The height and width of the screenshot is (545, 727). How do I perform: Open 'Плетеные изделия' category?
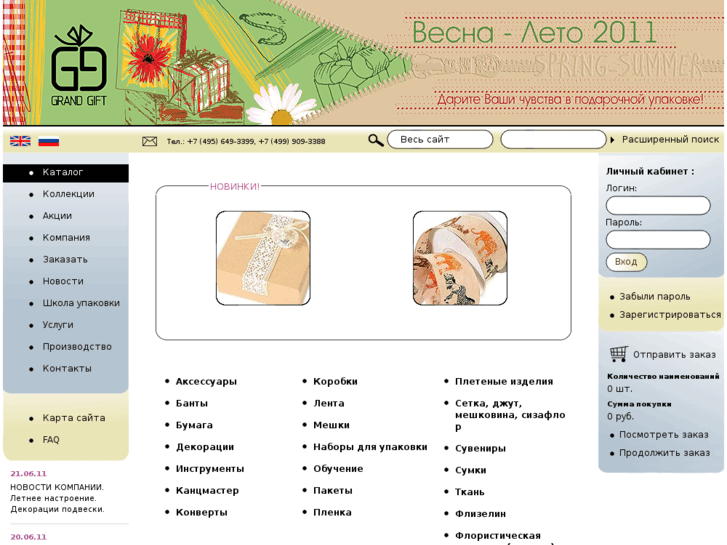504,381
